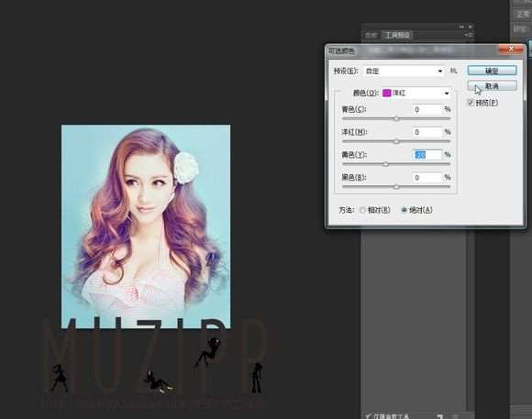The height and width of the screenshot is (419, 532).
Task: Select the 相对(R) relative method radio
Action: point(362,210)
